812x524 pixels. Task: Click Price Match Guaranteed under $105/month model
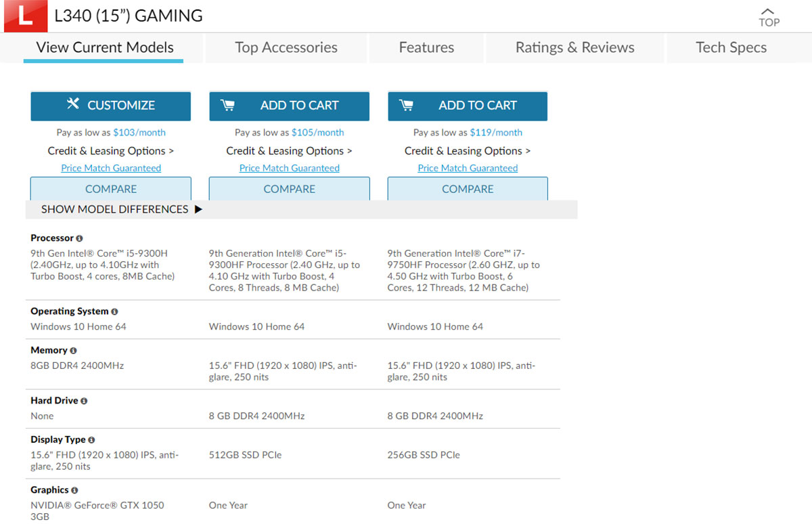(x=290, y=168)
